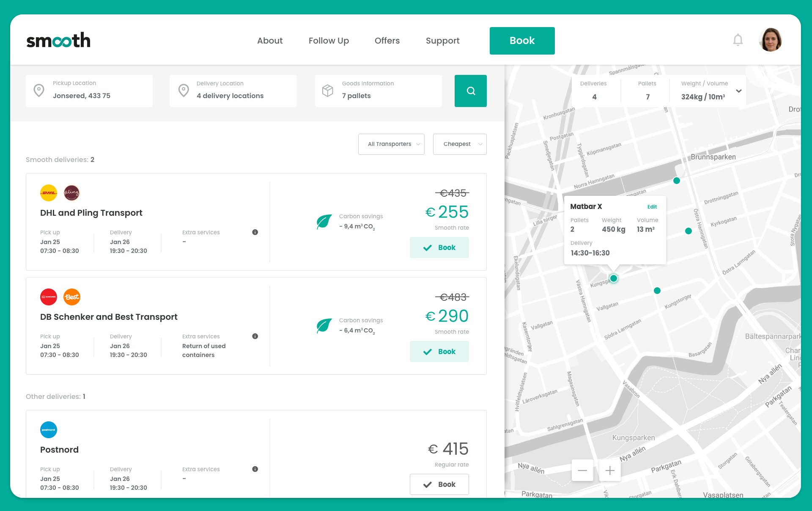Open the Cheapest sorting dropdown
Image resolution: width=812 pixels, height=511 pixels.
click(460, 144)
